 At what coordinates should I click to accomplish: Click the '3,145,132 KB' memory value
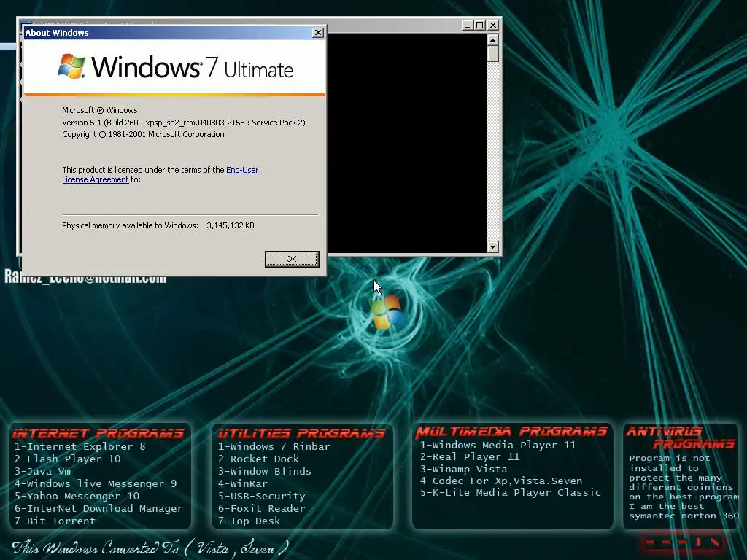click(230, 225)
